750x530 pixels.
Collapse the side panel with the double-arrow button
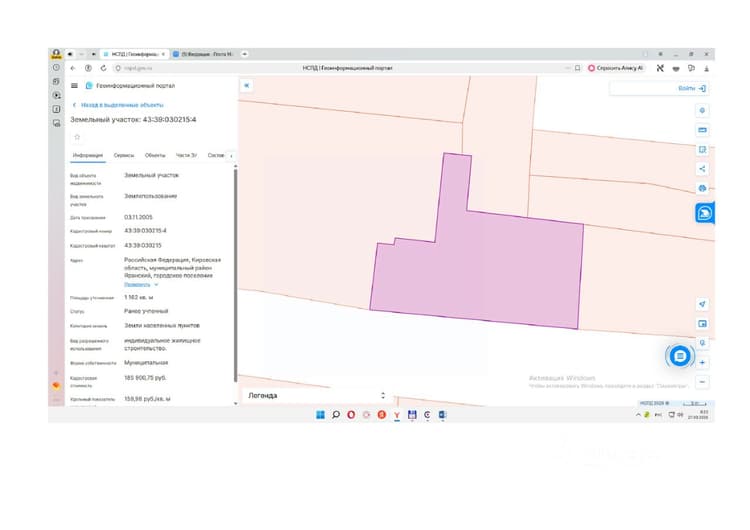pos(247,86)
